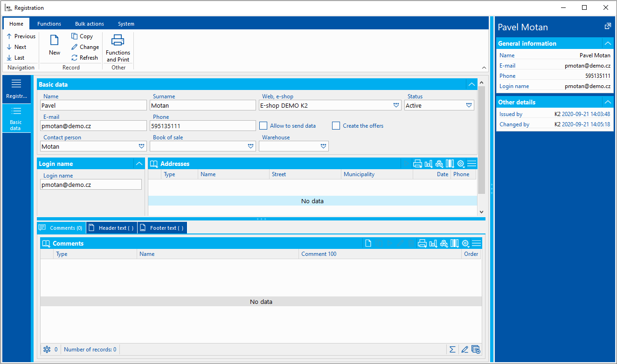Open the Registr... list view in the sidebar
Image resolution: width=617 pixels, height=364 pixels.
click(x=16, y=89)
